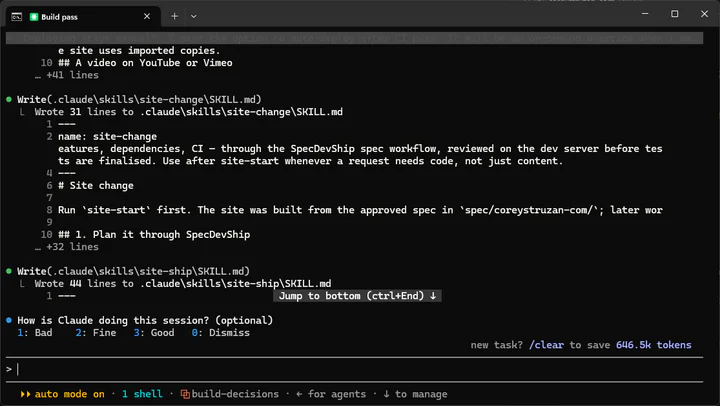Click the auto mode on indicator
This screenshot has height=406, width=720.
tap(69, 394)
